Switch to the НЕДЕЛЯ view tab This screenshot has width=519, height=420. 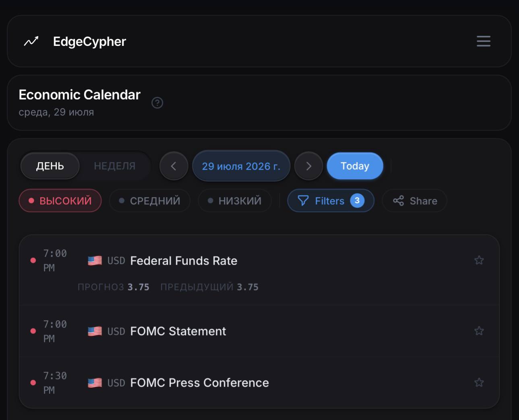(x=115, y=166)
